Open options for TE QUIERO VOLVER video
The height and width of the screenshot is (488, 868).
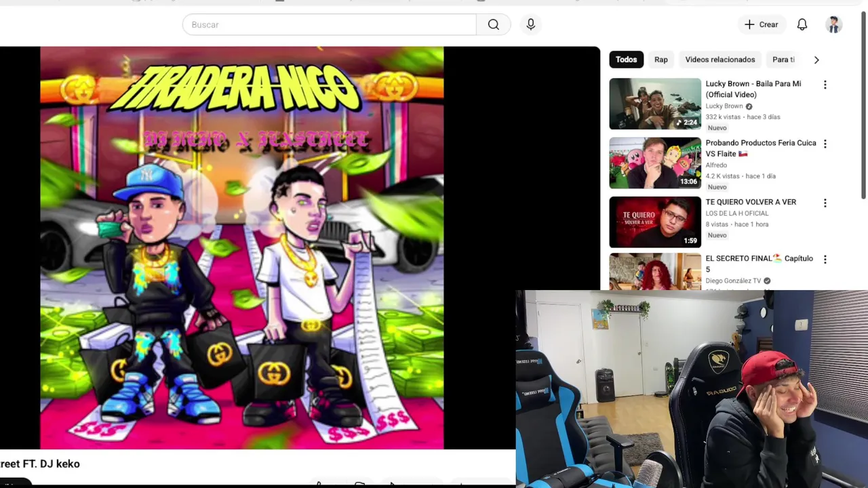tap(825, 203)
